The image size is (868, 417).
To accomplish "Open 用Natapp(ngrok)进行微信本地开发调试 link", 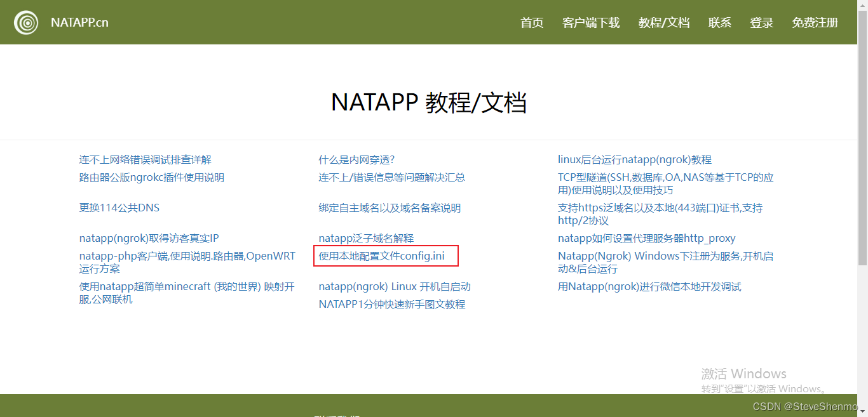I will coord(649,287).
